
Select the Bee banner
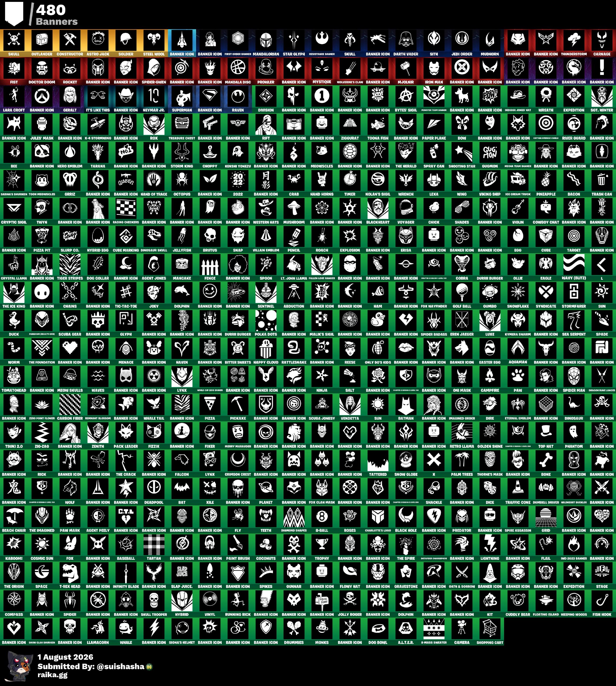pos(14,155)
